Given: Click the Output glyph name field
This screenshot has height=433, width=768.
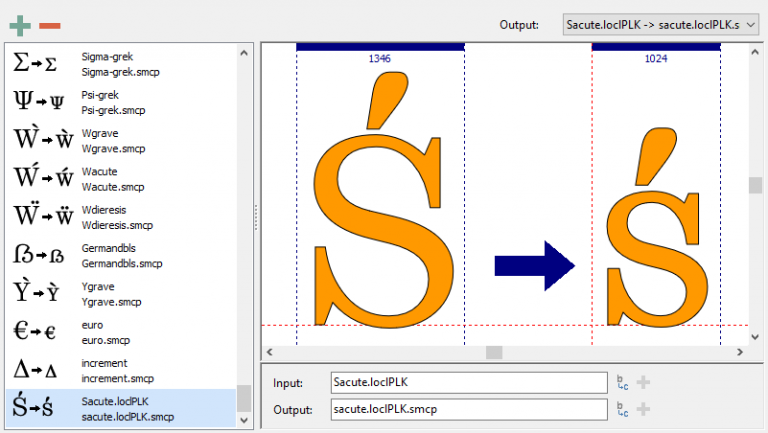Looking at the screenshot, I should point(468,409).
